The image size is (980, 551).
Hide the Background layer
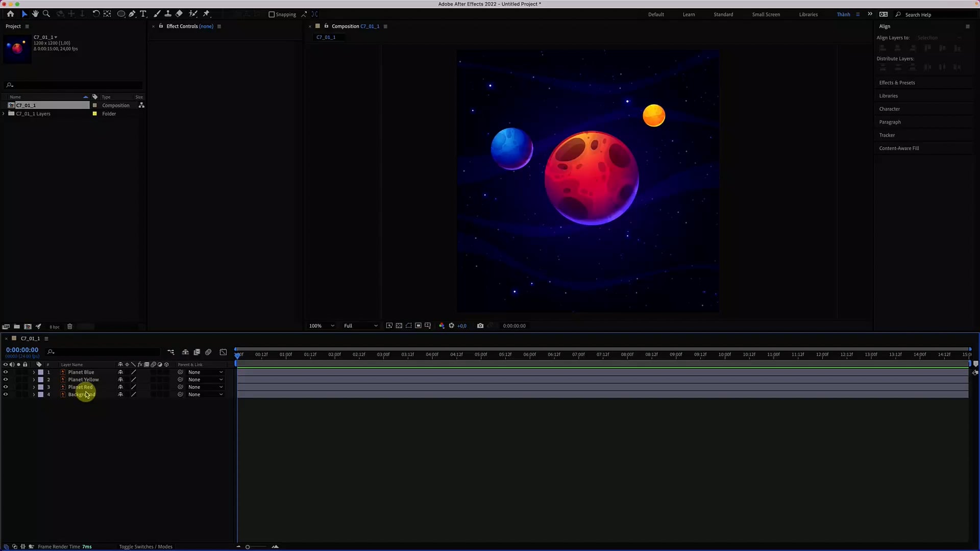pyautogui.click(x=6, y=394)
